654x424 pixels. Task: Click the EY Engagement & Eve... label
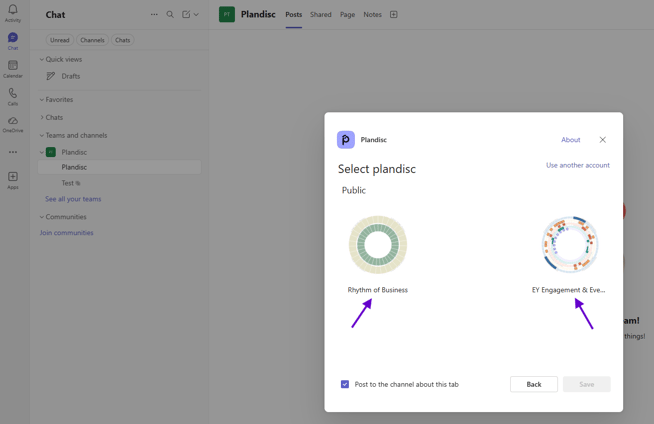tap(568, 290)
